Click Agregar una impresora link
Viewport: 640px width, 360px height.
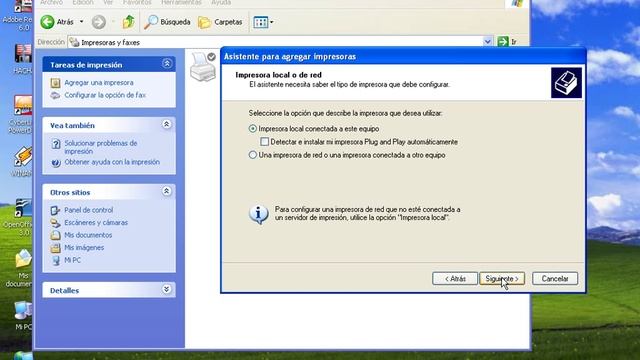point(99,82)
